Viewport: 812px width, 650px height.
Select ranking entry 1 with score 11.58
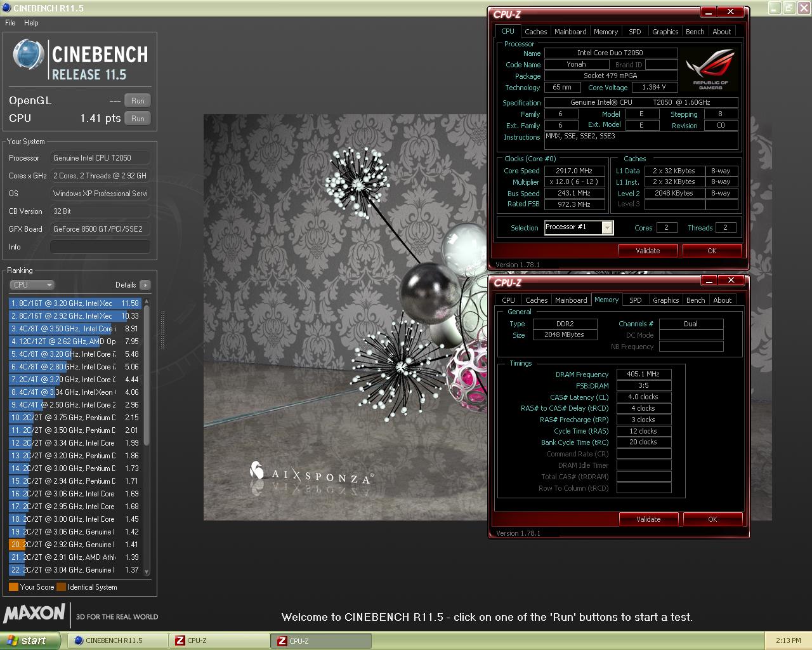pos(75,303)
